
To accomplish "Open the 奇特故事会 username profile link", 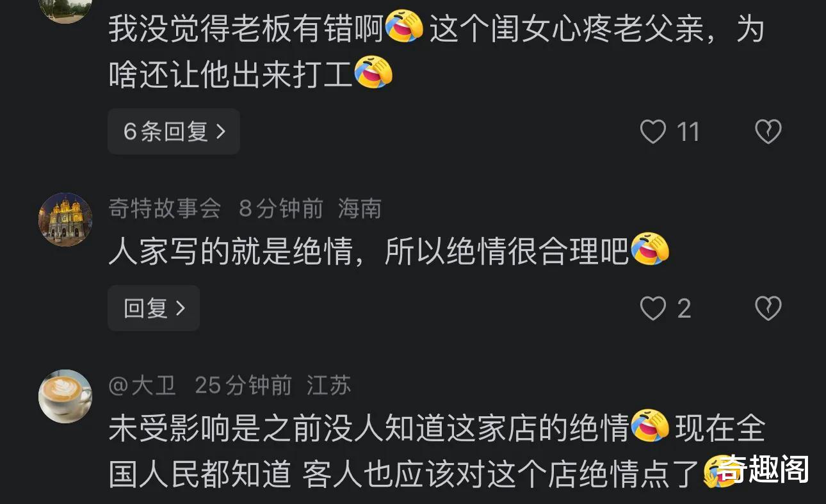I will pos(165,209).
